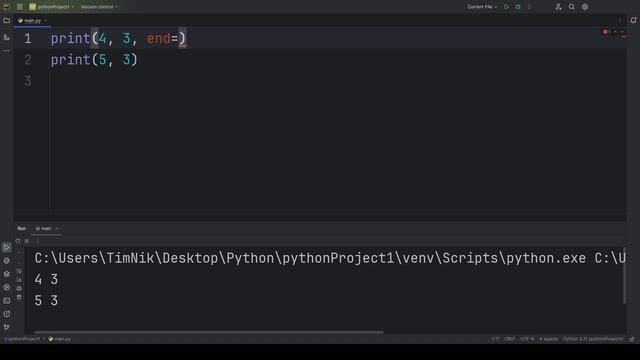Rerun main using the rerun icon

point(18,241)
